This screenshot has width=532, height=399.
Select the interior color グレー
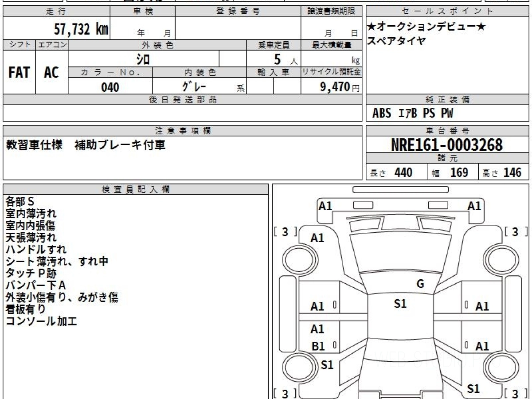coord(194,86)
